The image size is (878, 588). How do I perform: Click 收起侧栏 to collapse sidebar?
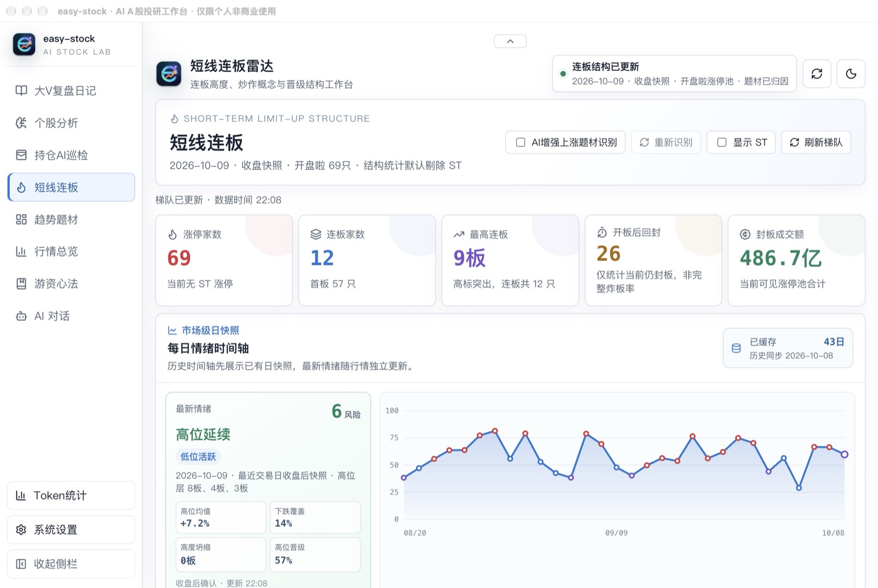pyautogui.click(x=71, y=564)
